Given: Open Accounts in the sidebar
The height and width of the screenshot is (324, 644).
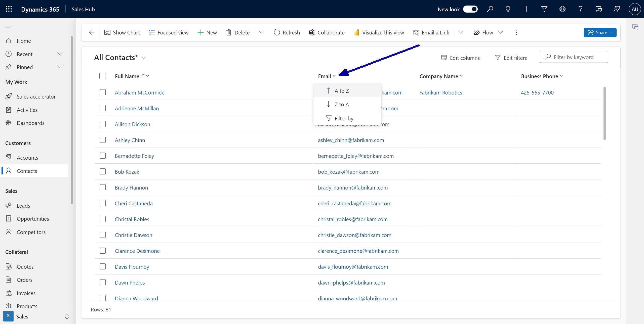Looking at the screenshot, I should (x=34, y=158).
